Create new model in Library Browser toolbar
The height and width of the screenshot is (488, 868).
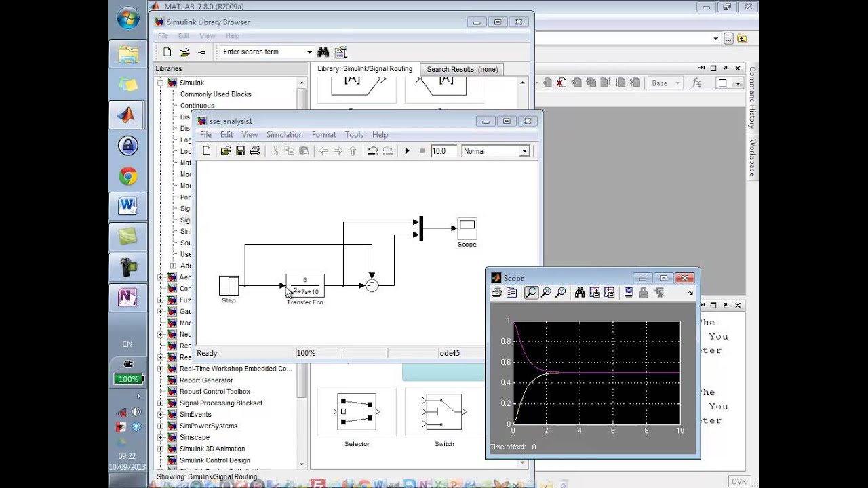(167, 52)
